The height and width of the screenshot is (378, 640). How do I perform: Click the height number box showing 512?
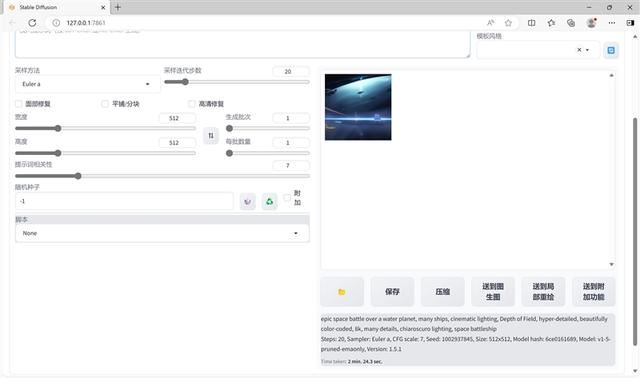[x=177, y=142]
